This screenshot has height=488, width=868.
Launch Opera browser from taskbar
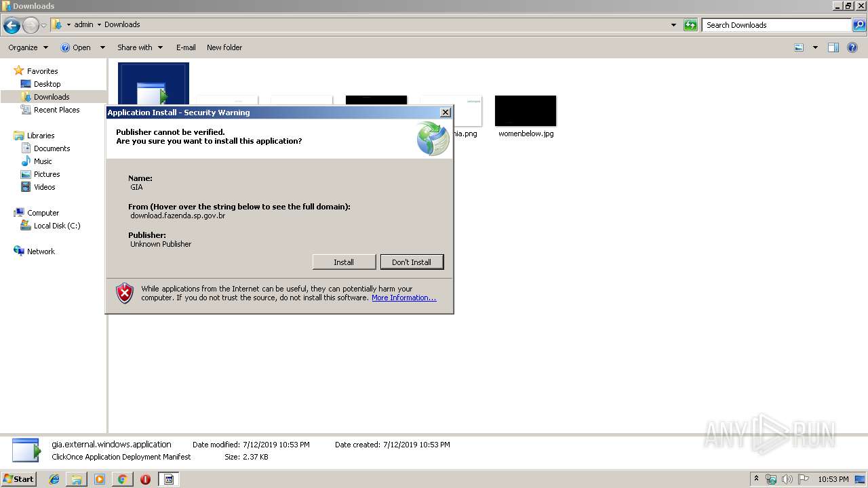[145, 479]
